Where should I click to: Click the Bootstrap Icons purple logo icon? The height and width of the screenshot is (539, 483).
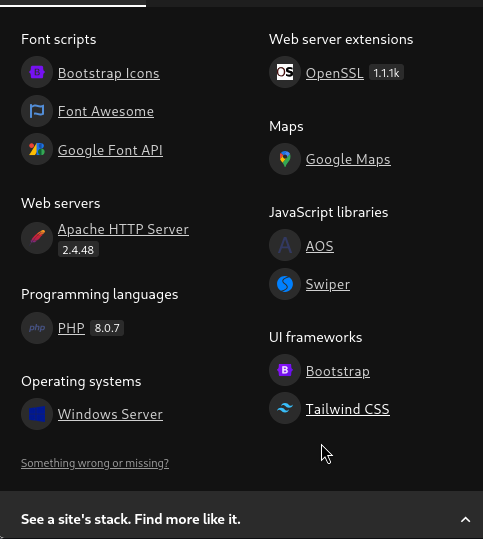point(37,72)
